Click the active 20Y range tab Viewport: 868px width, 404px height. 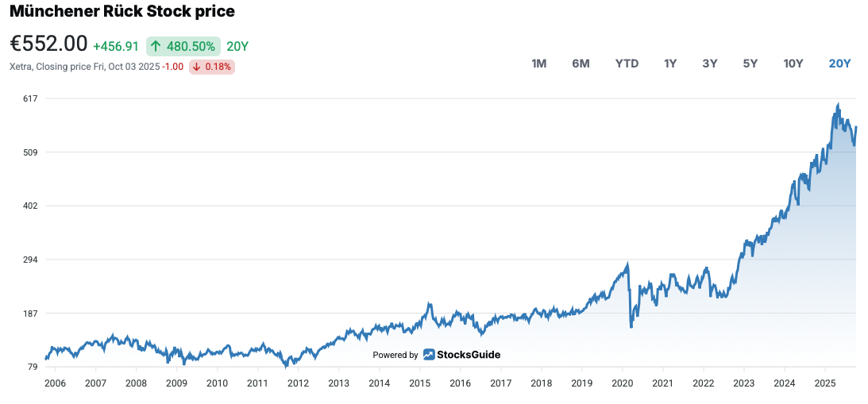(x=839, y=63)
